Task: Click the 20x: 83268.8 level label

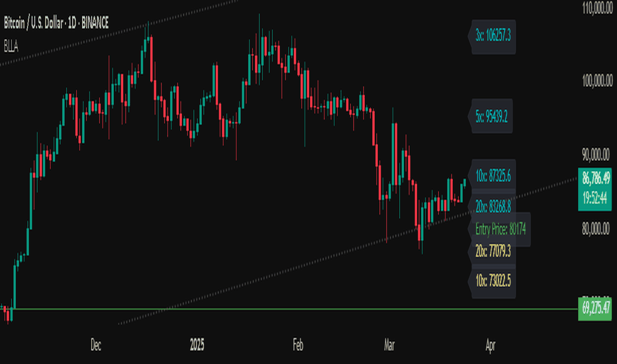Action: point(493,206)
